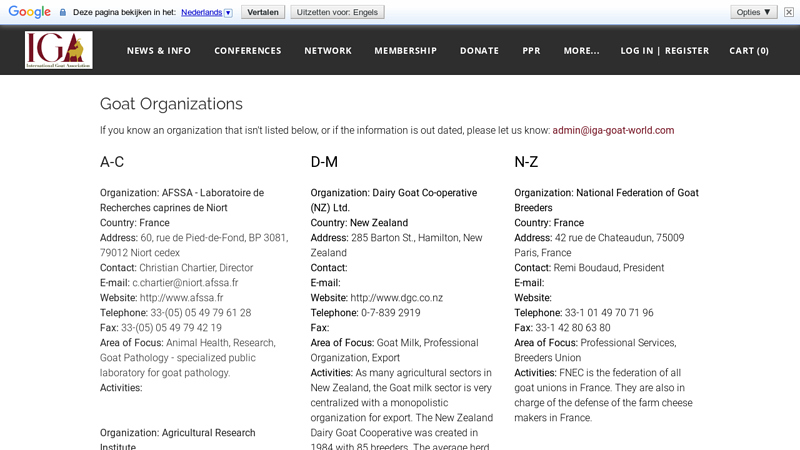The width and height of the screenshot is (800, 450).
Task: Click the REGISTER link
Action: click(x=687, y=51)
